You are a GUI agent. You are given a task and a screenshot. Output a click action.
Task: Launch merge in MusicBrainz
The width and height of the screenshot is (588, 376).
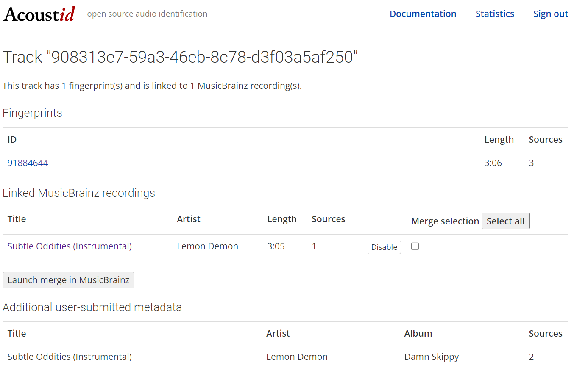point(68,280)
